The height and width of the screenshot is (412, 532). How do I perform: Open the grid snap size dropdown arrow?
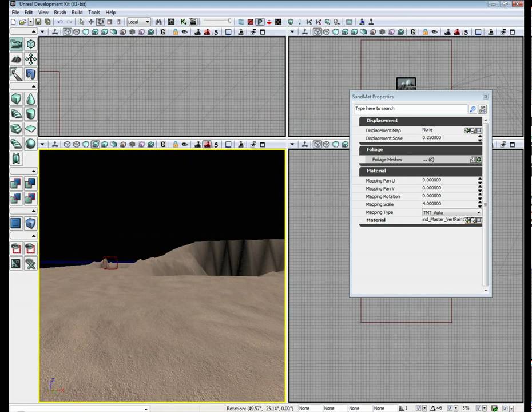click(424, 408)
